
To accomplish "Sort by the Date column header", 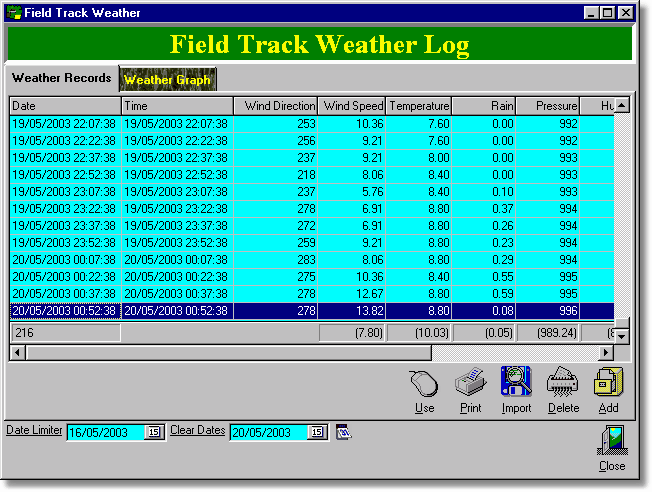I will [65, 106].
